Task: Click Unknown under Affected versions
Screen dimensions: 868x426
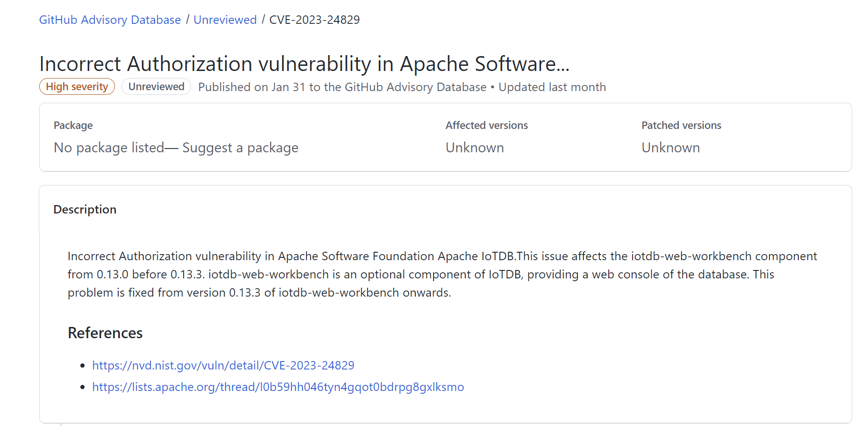Action: 475,148
